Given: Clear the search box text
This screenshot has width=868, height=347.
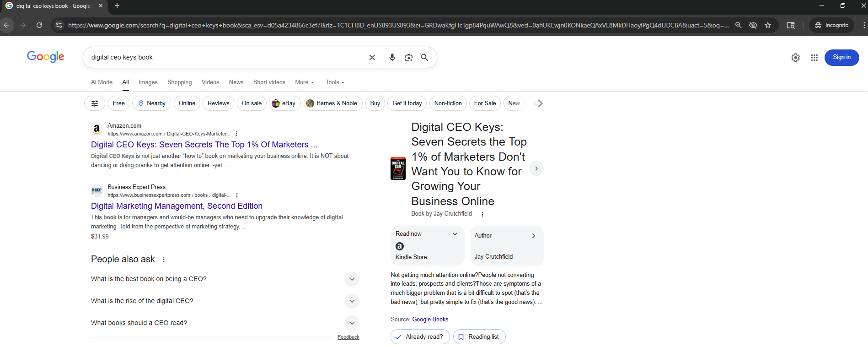Looking at the screenshot, I should click(x=372, y=57).
